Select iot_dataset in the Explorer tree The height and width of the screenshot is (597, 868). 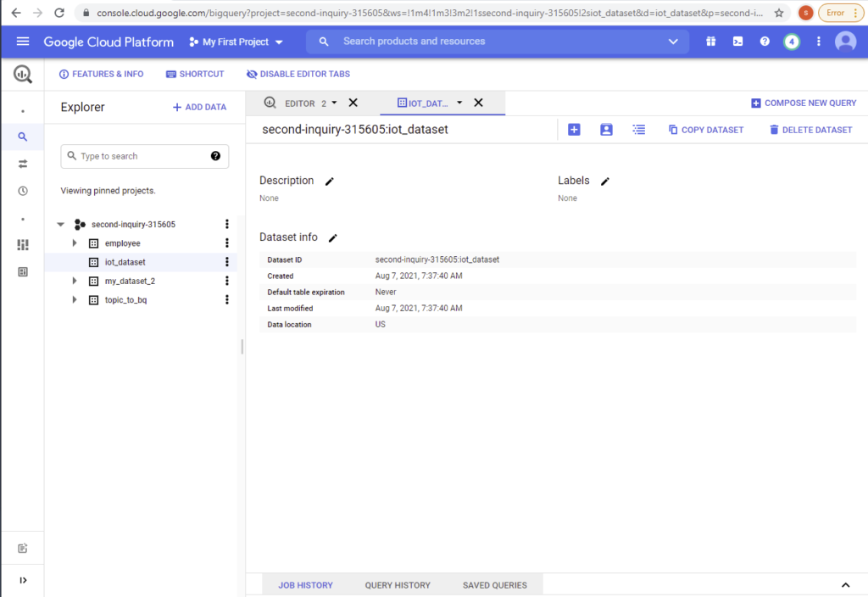pyautogui.click(x=125, y=262)
